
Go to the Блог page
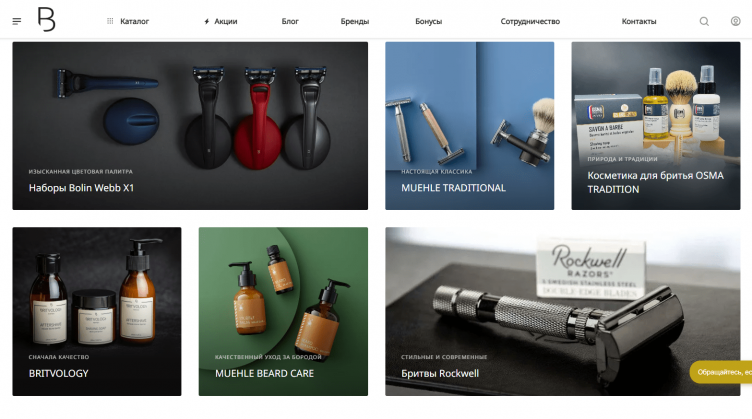(x=290, y=21)
